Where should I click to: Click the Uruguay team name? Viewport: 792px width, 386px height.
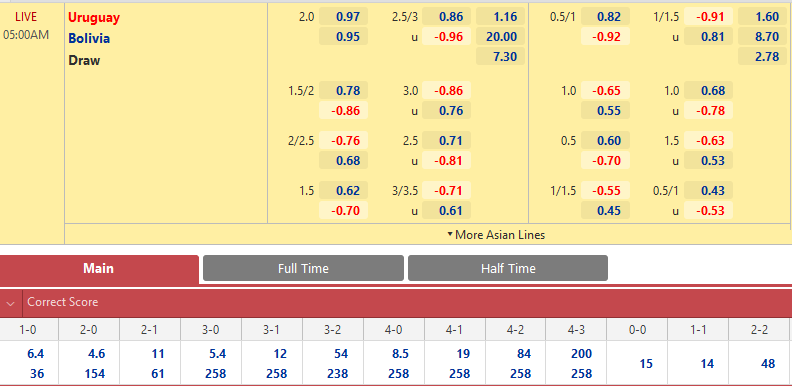click(94, 18)
